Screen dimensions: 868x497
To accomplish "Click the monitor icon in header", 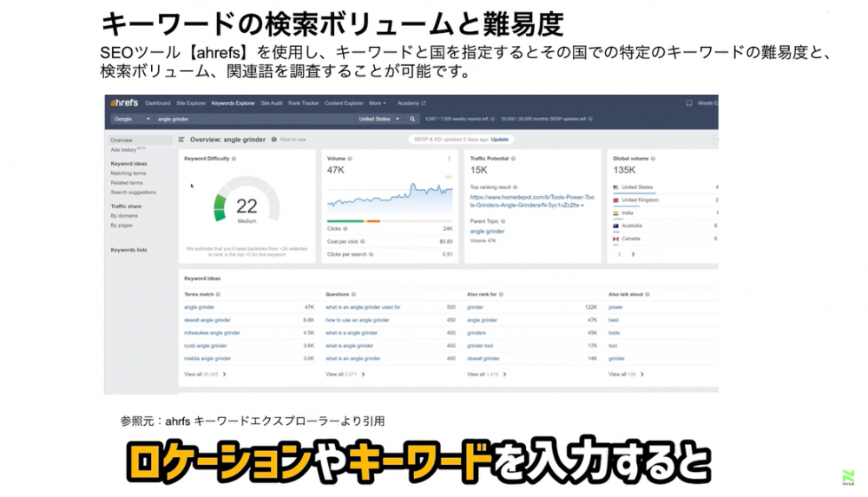I will click(689, 103).
